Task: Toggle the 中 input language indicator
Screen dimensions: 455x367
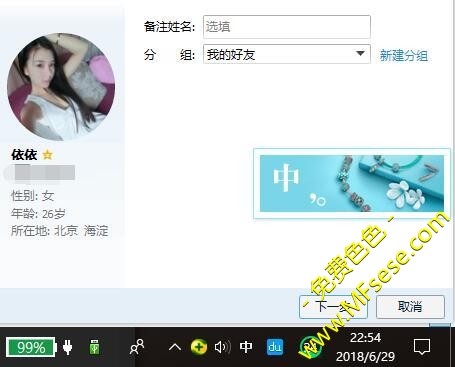Action: point(246,347)
